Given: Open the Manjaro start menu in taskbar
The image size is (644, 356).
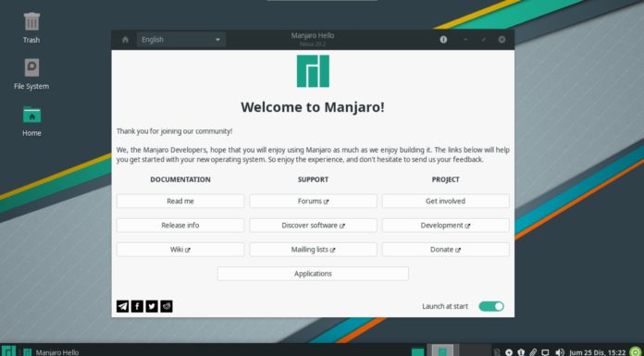Looking at the screenshot, I should pos(8,351).
